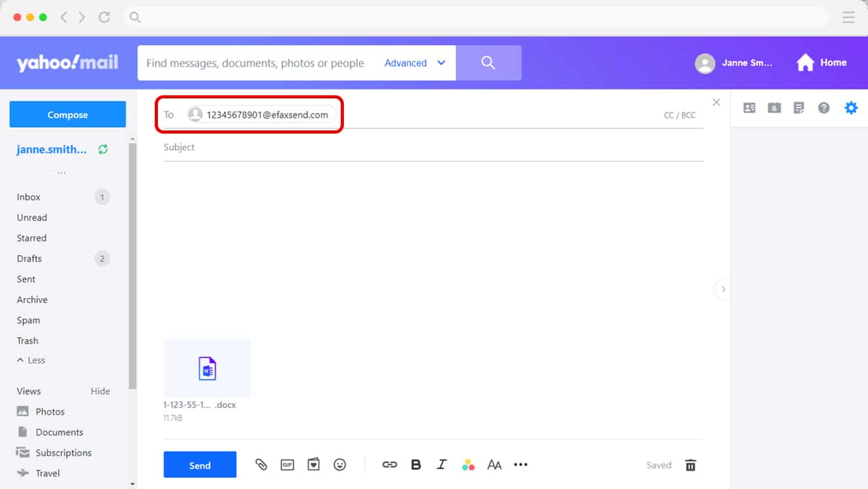Collapse the Less section in the folder list
The image size is (868, 489).
30,360
